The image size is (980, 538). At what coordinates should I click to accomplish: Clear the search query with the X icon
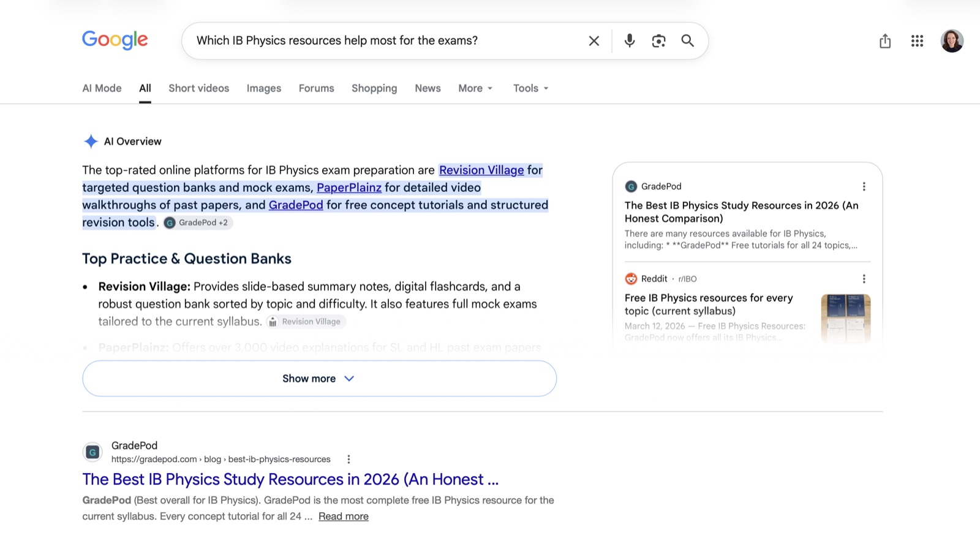(594, 41)
